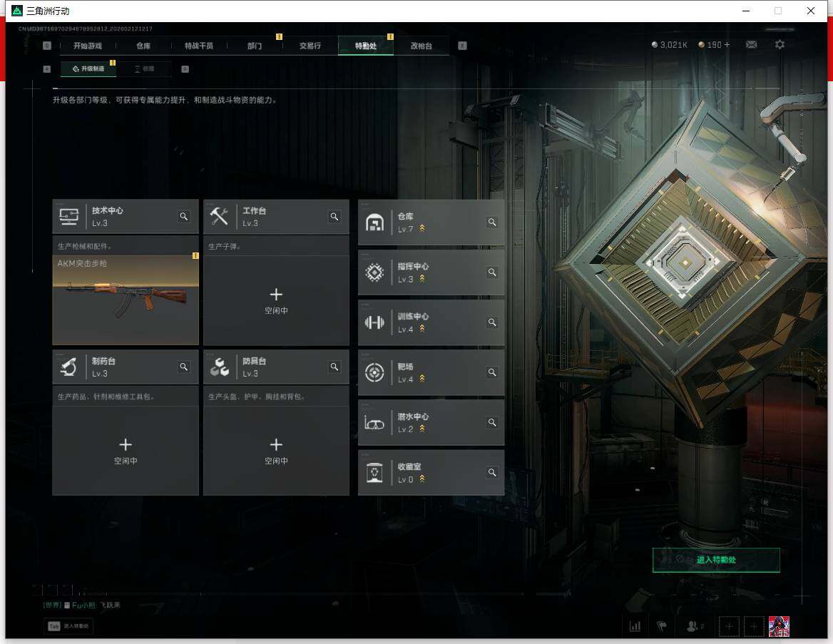Click the 防具台 cubes icon

pyautogui.click(x=219, y=367)
